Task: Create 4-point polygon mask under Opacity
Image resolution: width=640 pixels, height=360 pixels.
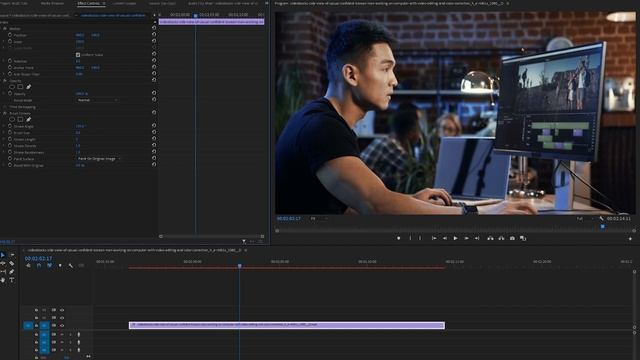Action: (20, 87)
